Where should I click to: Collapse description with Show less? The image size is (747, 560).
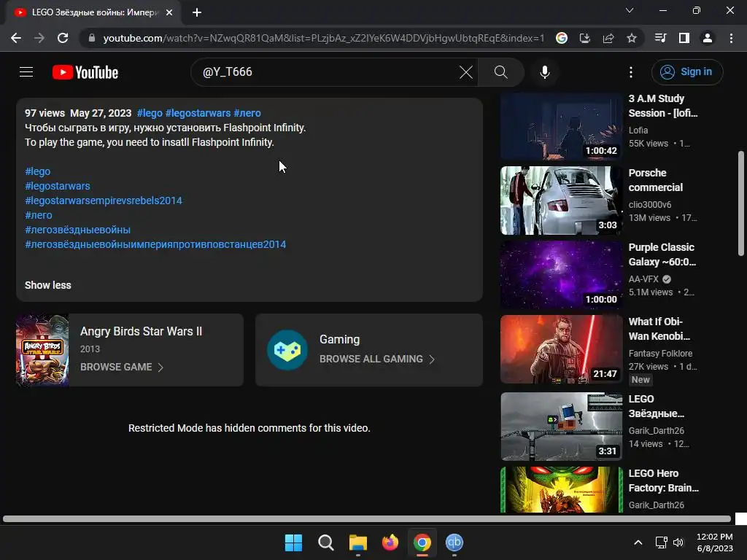(x=47, y=285)
